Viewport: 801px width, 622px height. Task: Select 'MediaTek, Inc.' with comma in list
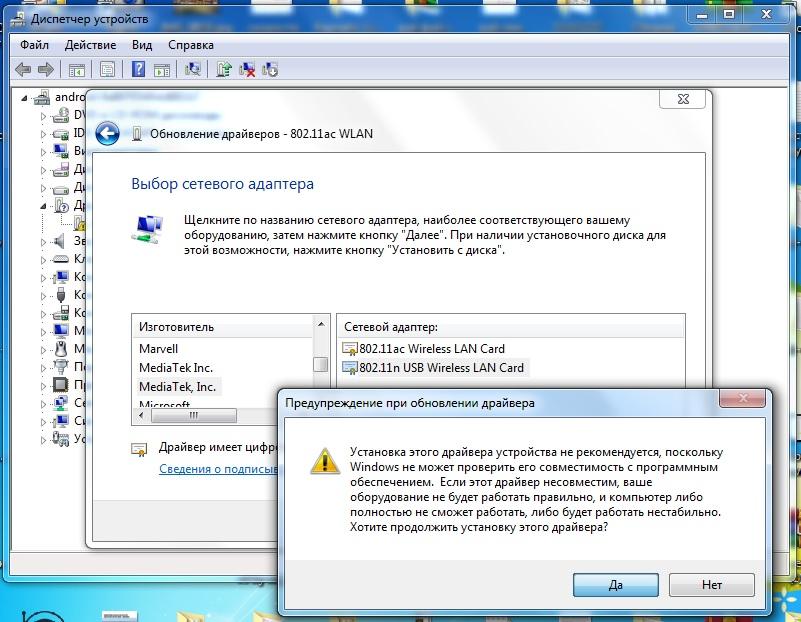click(177, 387)
